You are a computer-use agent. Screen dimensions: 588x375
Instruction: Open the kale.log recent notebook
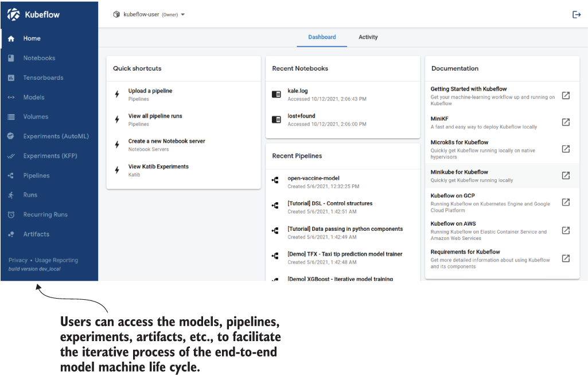342,94
